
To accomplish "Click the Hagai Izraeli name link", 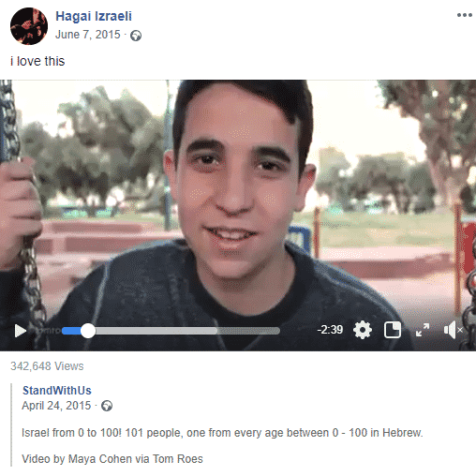I will coord(94,16).
